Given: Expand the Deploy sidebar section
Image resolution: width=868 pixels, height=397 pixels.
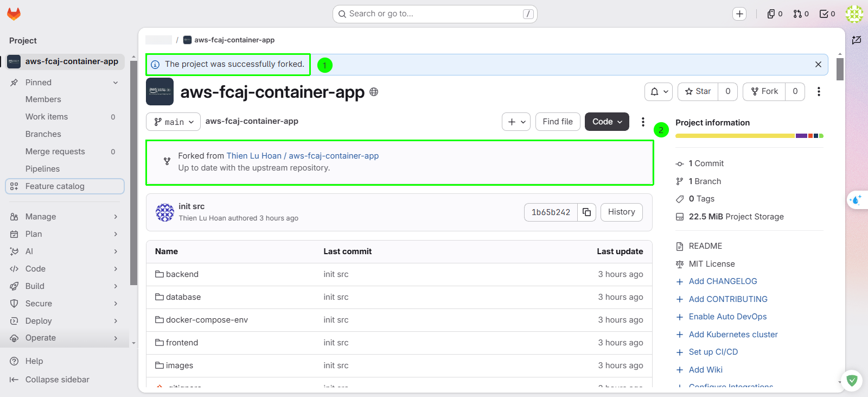Looking at the screenshot, I should pyautogui.click(x=64, y=321).
